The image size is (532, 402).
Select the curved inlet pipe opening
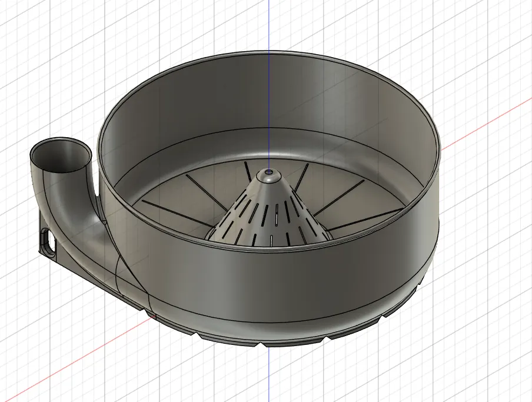(61, 155)
